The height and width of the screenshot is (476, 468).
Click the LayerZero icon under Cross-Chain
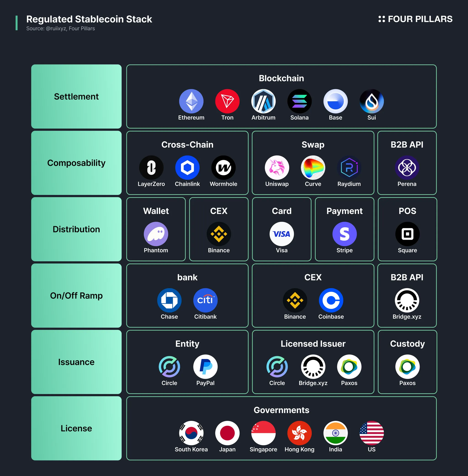[151, 167]
